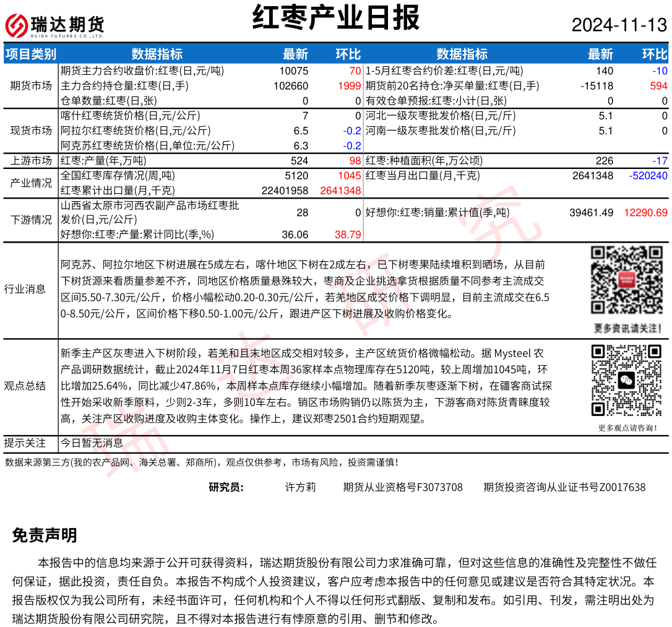The width and height of the screenshot is (672, 627).
Task: Click the 提示关注 row label
Action: [x=25, y=443]
